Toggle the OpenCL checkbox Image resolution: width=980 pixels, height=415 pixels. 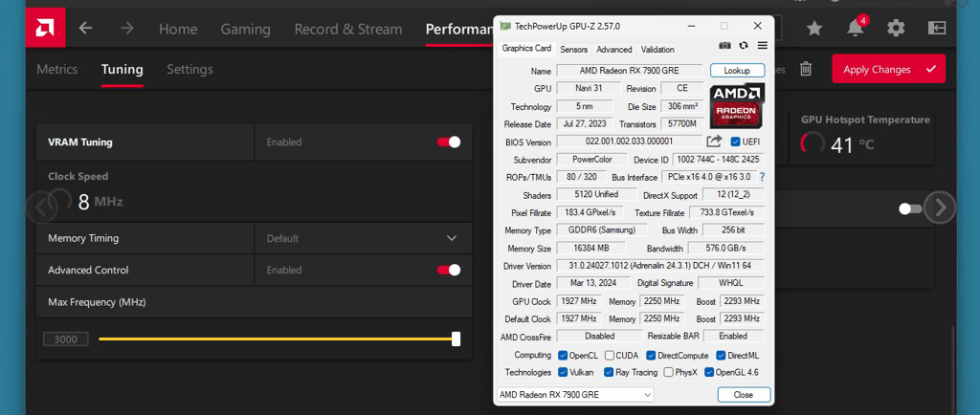563,356
